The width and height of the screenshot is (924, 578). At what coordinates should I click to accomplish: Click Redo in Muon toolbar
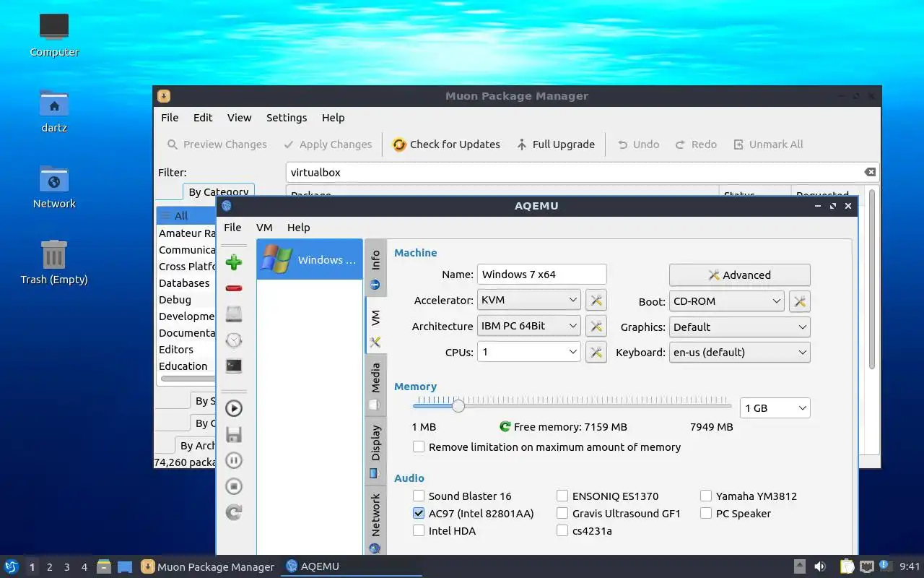696,144
